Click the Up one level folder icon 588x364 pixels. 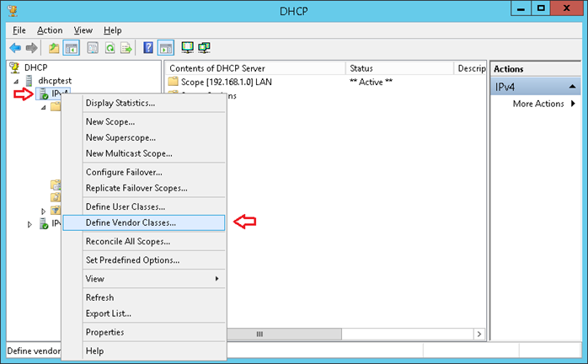(54, 48)
